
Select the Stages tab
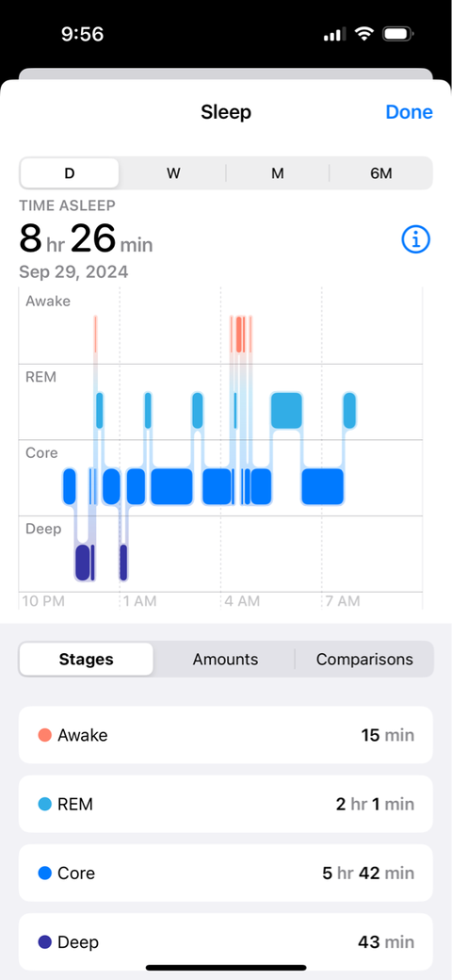[86, 660]
